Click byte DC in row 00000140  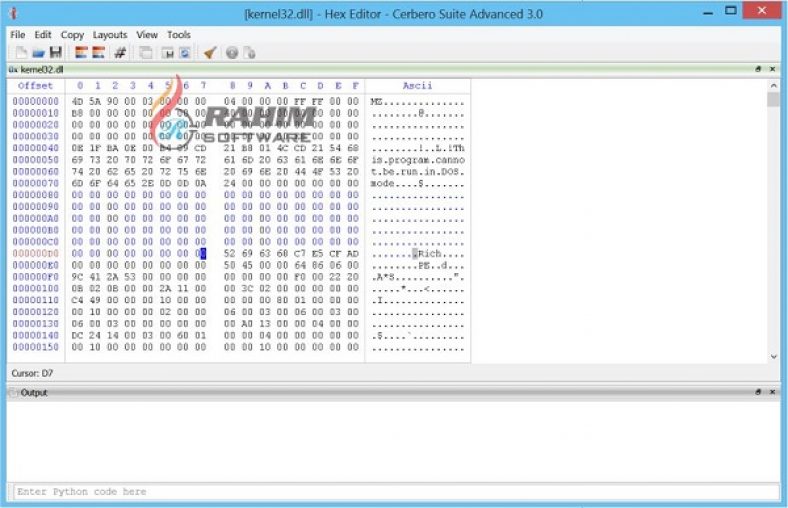tap(77, 335)
